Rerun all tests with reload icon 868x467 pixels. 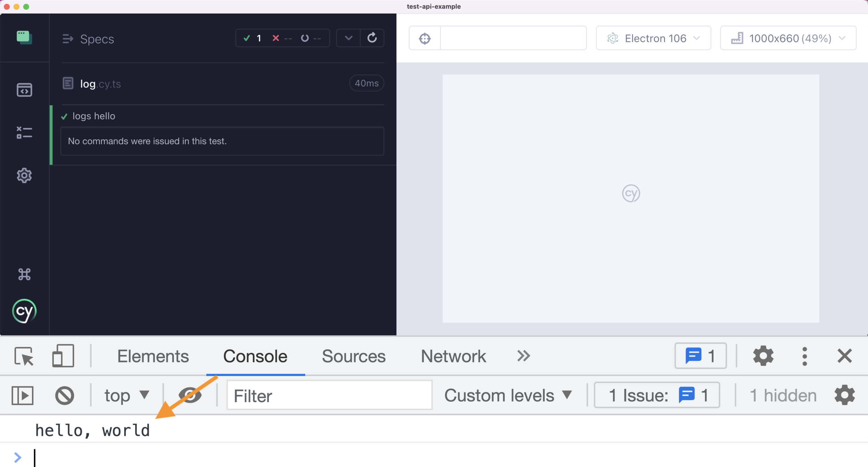click(372, 38)
